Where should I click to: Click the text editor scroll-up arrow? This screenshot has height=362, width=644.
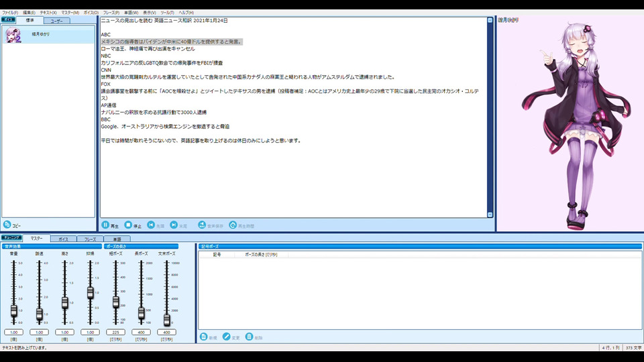pos(490,20)
